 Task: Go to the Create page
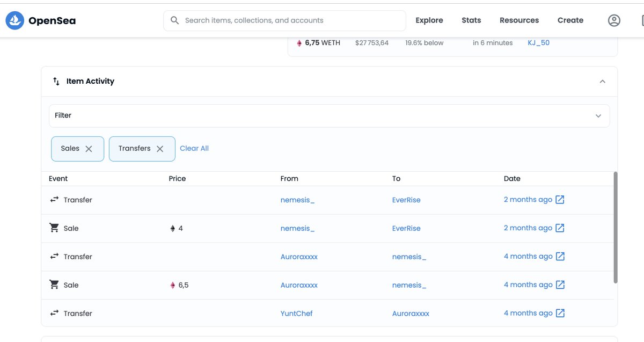pos(570,20)
